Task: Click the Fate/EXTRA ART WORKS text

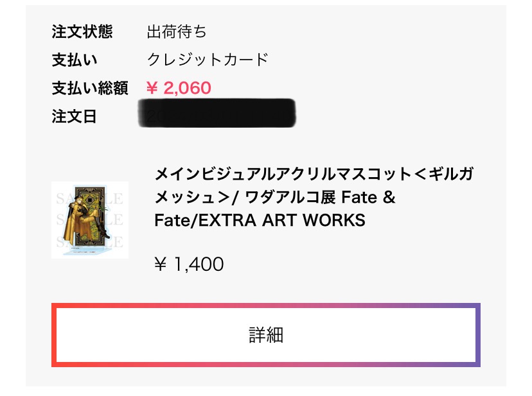Action: pos(260,221)
